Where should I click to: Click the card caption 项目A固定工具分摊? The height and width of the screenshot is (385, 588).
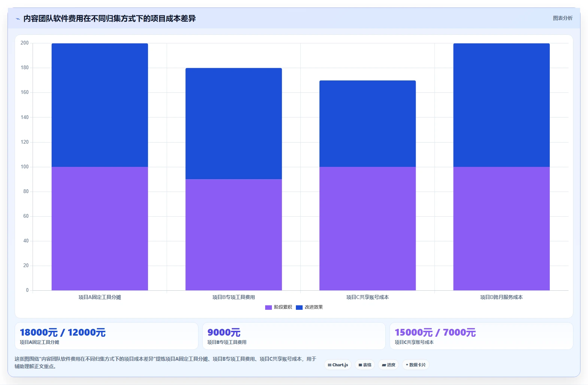pyautogui.click(x=40, y=342)
